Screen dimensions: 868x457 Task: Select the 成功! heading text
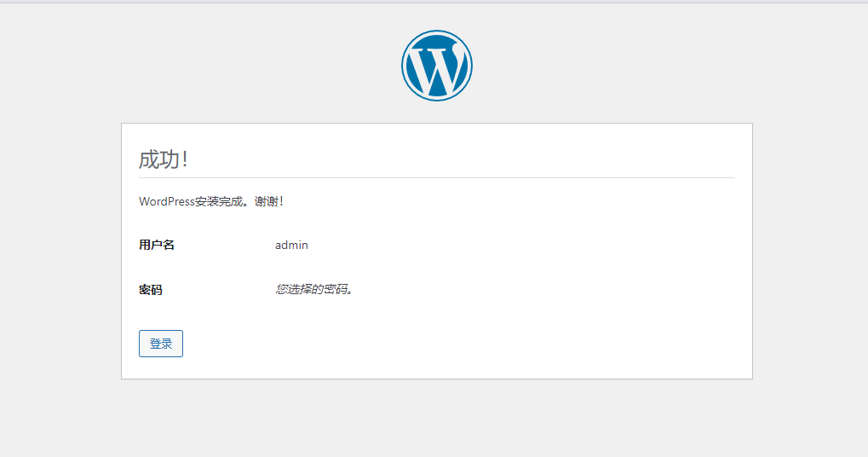pos(164,159)
